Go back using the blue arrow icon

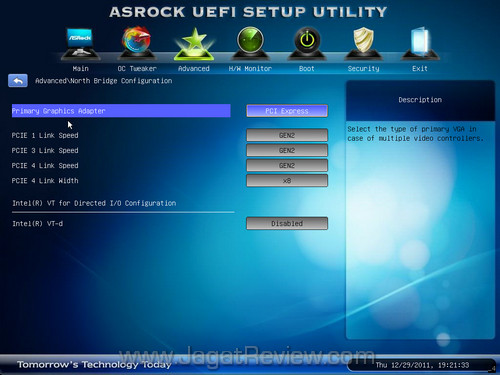tap(18, 81)
